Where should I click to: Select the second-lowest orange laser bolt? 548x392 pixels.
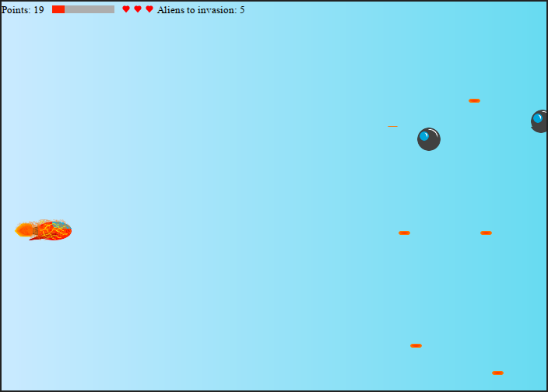(416, 345)
